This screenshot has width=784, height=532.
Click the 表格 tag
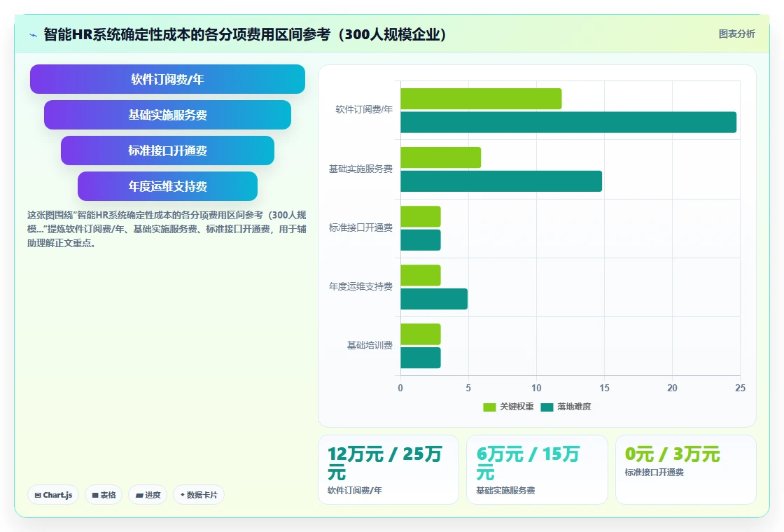[104, 494]
